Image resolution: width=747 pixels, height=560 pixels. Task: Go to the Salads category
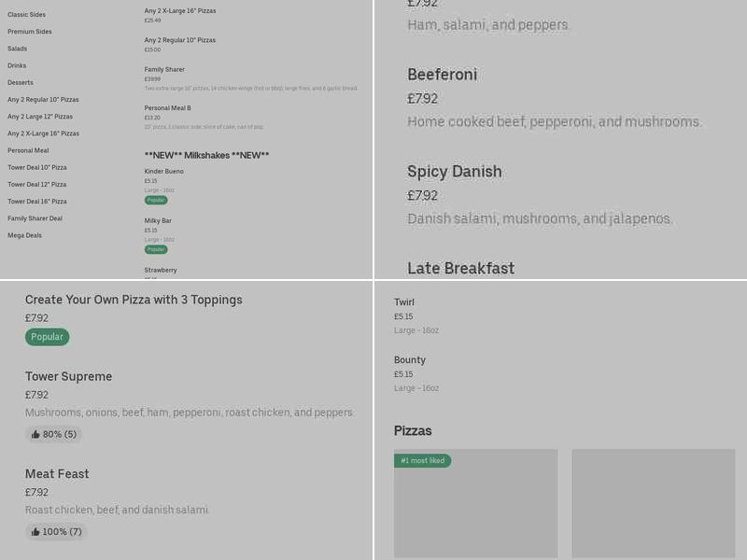[18, 49]
